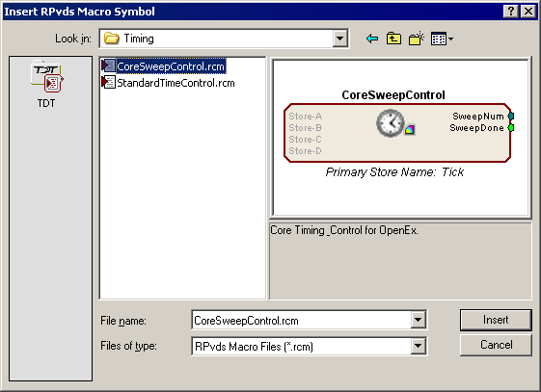This screenshot has height=392, width=541.
Task: Open the TDT location shortcut
Action: pos(46,85)
